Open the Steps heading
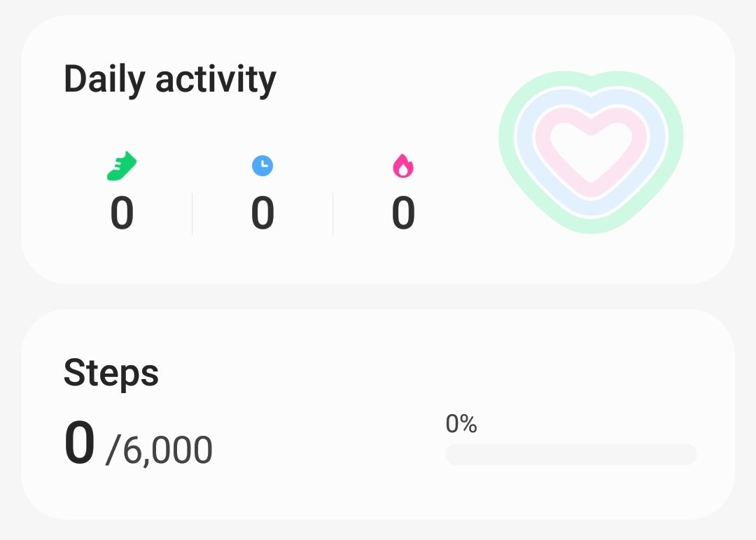 [x=111, y=373]
